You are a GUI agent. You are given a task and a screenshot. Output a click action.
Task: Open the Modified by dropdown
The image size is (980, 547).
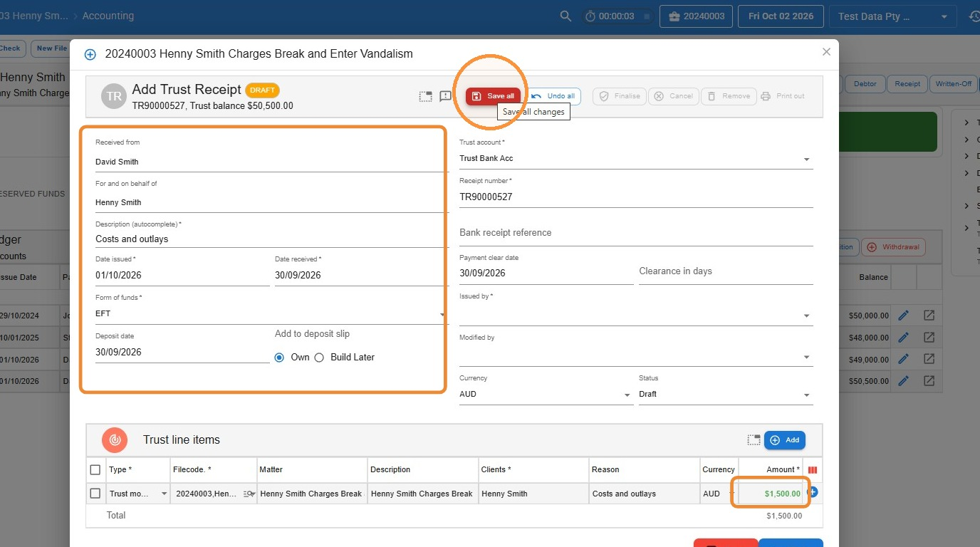point(635,357)
